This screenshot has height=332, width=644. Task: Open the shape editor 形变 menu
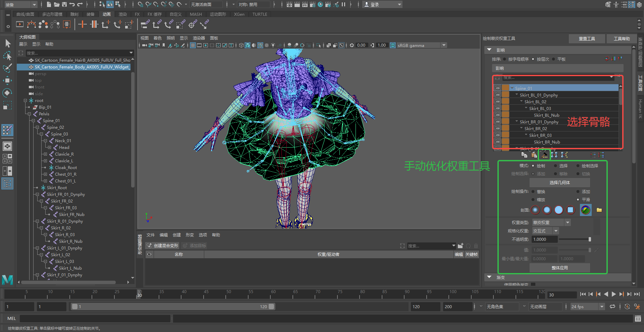coord(190,235)
